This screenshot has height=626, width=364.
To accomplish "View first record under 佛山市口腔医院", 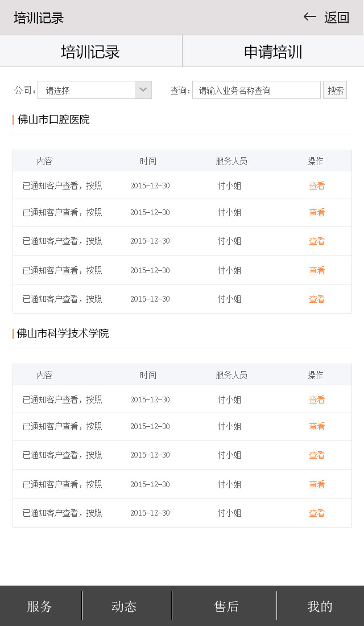I will pos(317,186).
